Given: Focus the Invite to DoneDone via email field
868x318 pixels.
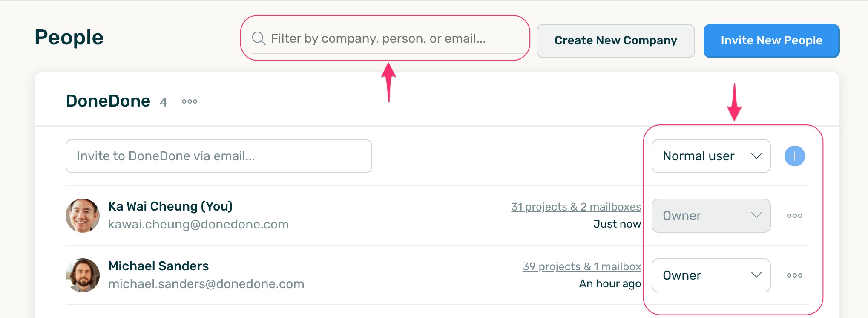Looking at the screenshot, I should pyautogui.click(x=218, y=156).
